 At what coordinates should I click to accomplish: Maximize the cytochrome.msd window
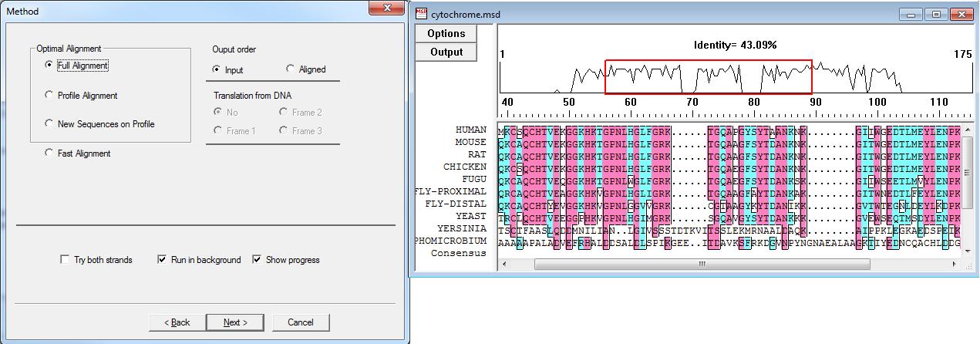tap(936, 14)
